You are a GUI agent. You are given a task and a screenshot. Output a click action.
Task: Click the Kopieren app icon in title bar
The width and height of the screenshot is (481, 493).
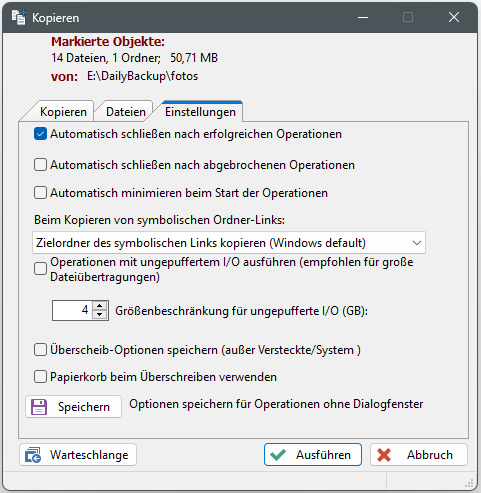tap(19, 17)
